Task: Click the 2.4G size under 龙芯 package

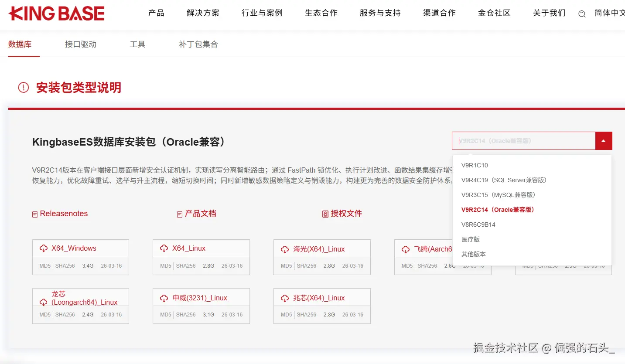Action: point(88,315)
